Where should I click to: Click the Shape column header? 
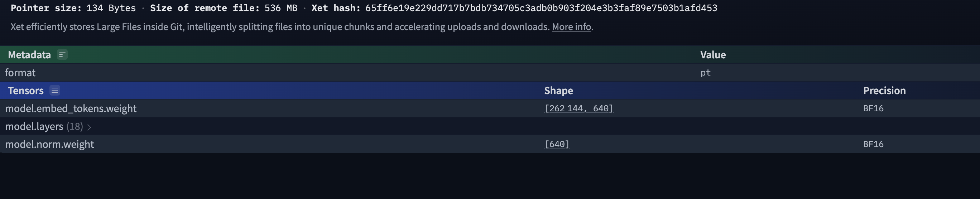click(x=558, y=91)
